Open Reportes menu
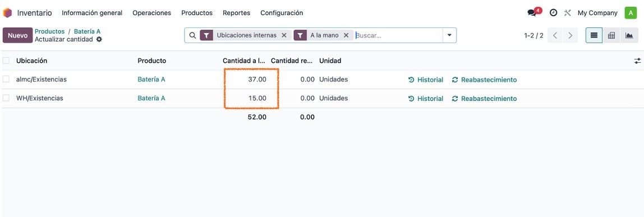Screen dimensions: 644x217 pyautogui.click(x=236, y=13)
